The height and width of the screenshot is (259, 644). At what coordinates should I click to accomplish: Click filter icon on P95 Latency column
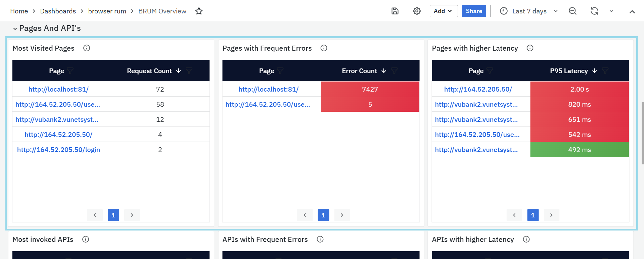pos(605,71)
